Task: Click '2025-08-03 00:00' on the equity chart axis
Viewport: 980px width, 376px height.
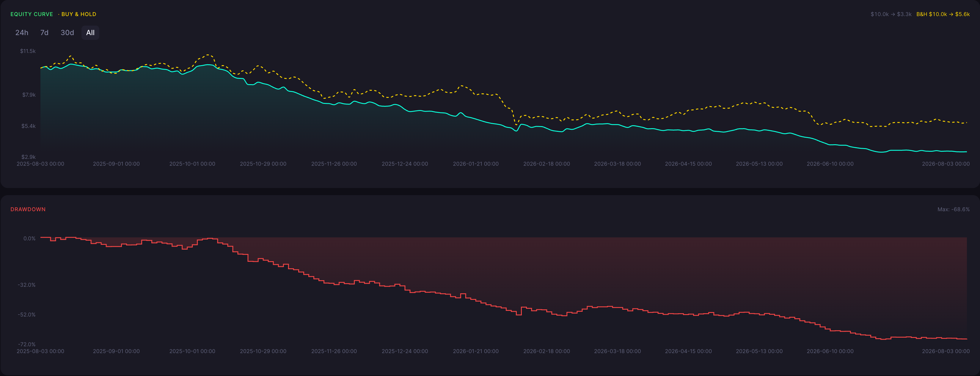Action: 40,164
